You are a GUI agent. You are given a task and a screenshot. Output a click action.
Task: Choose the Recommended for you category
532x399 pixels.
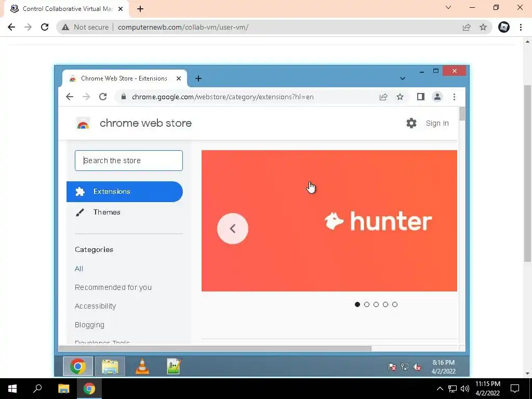point(113,287)
